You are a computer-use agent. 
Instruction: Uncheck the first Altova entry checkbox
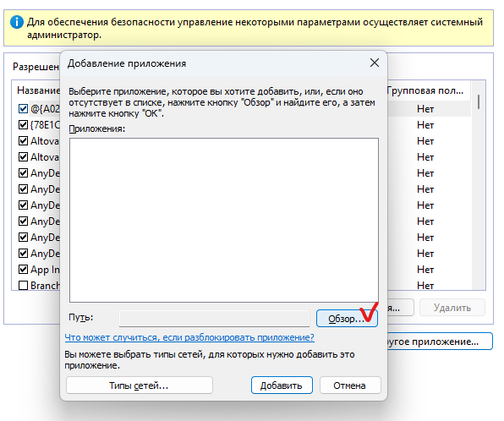click(x=23, y=141)
